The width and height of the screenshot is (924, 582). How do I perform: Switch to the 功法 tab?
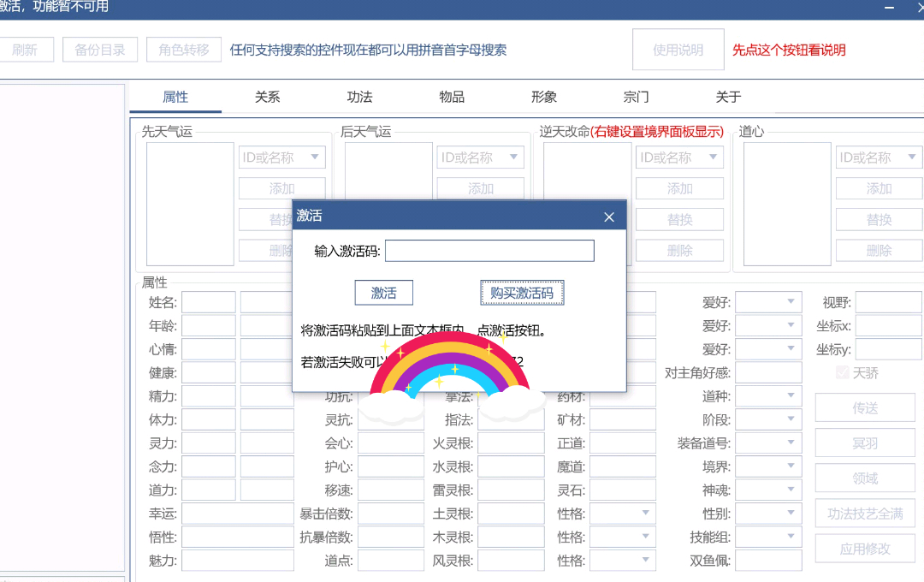coord(359,97)
